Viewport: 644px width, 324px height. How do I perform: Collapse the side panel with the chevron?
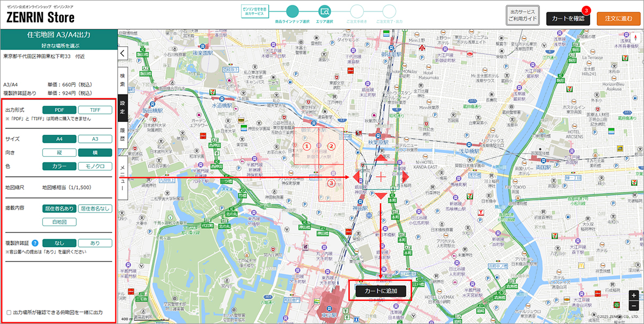[x=122, y=53]
